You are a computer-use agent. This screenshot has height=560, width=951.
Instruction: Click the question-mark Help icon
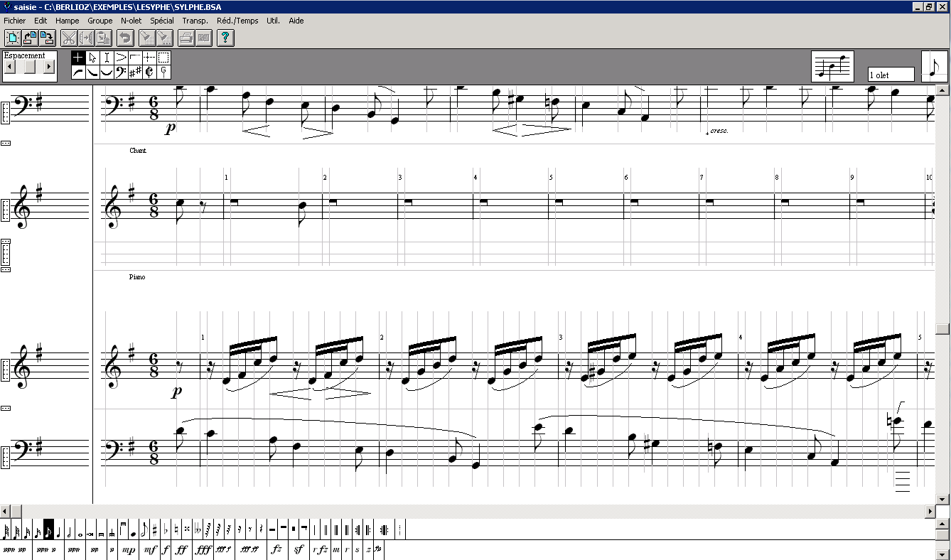click(225, 38)
